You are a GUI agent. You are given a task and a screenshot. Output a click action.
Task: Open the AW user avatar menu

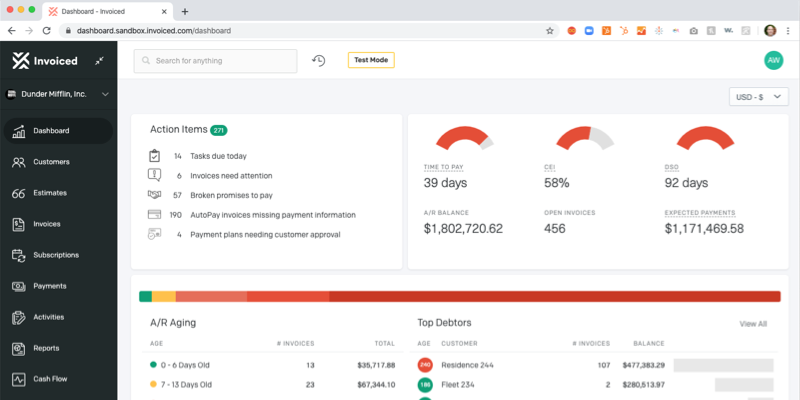(x=773, y=60)
